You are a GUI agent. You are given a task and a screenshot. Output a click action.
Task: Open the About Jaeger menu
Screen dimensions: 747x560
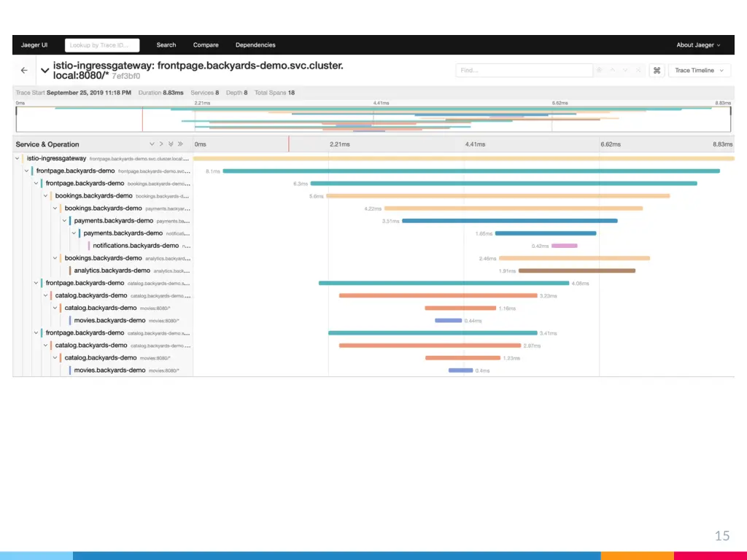[x=698, y=44]
